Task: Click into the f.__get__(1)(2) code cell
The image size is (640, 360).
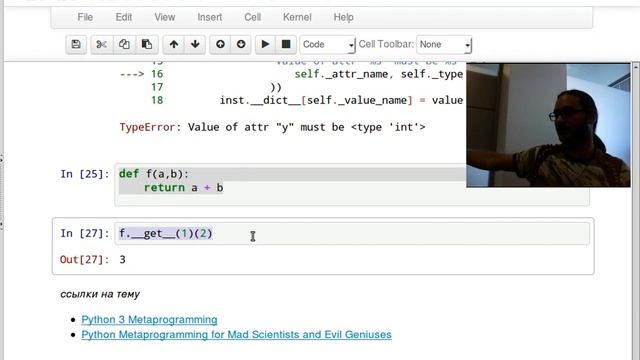Action: point(352,233)
